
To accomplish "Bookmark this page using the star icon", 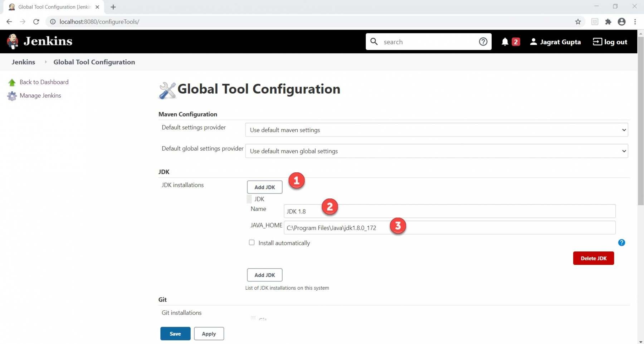I will click(x=578, y=22).
